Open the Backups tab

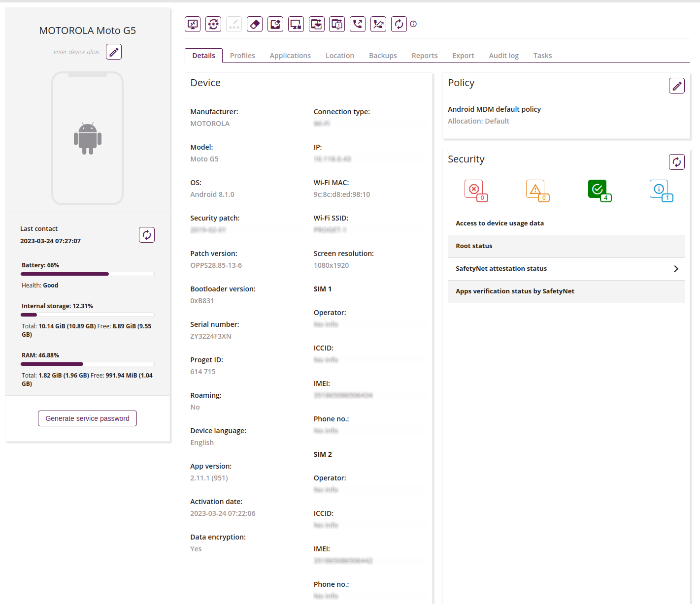[383, 56]
